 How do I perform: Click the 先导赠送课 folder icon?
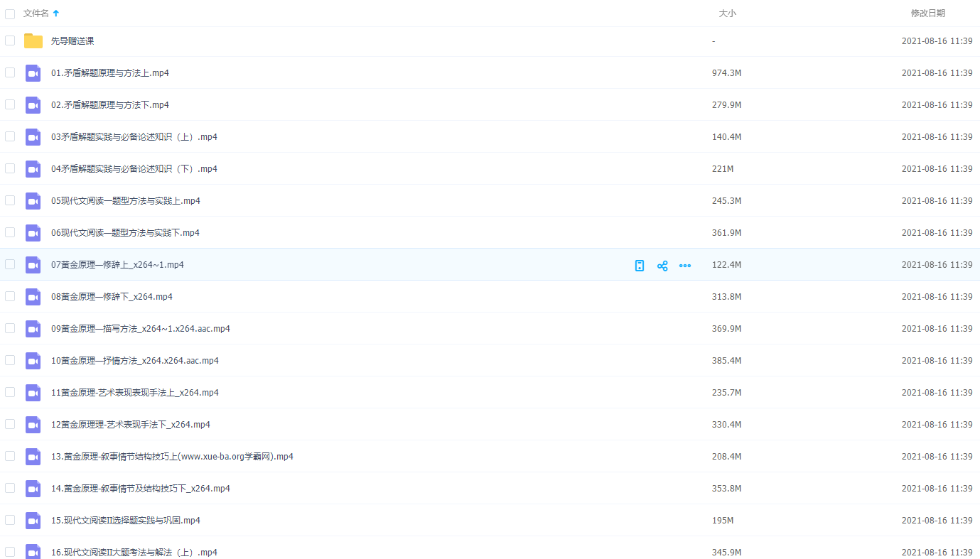coord(33,41)
